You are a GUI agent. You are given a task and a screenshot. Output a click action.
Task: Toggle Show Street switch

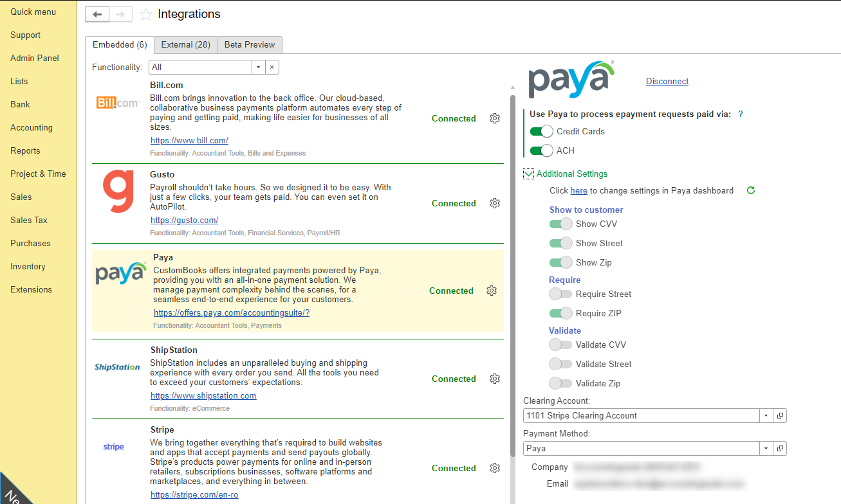[560, 243]
